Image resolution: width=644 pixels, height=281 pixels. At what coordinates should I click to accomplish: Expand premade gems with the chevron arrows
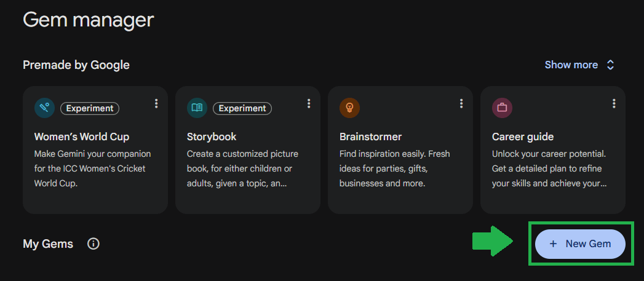point(610,65)
